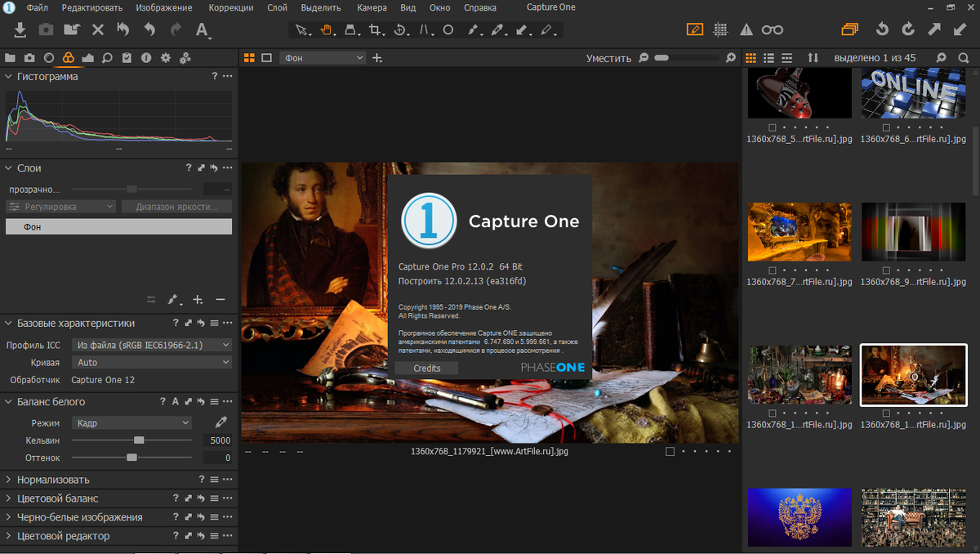980x554 pixels.
Task: Toggle the browser sort order arrows
Action: click(x=813, y=58)
